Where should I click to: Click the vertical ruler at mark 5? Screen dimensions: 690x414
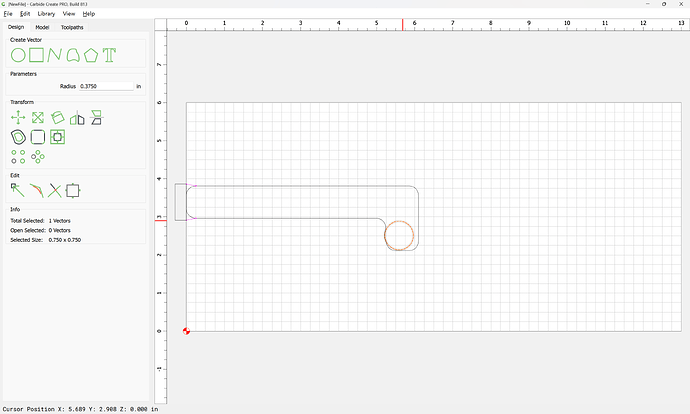160,140
